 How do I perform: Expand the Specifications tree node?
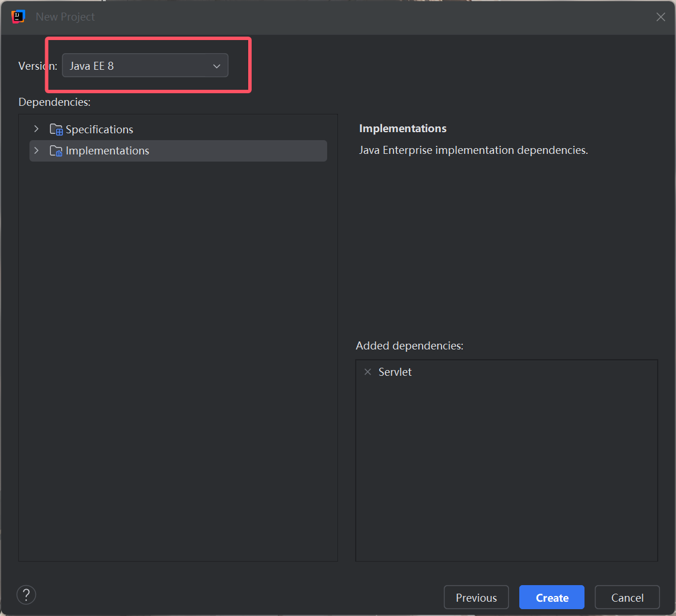point(37,129)
